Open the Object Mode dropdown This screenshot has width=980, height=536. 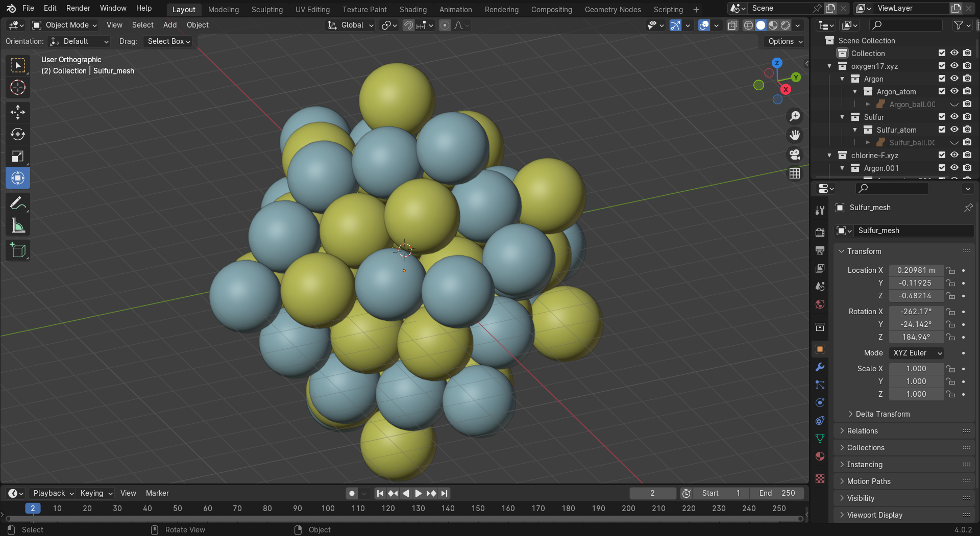point(64,25)
